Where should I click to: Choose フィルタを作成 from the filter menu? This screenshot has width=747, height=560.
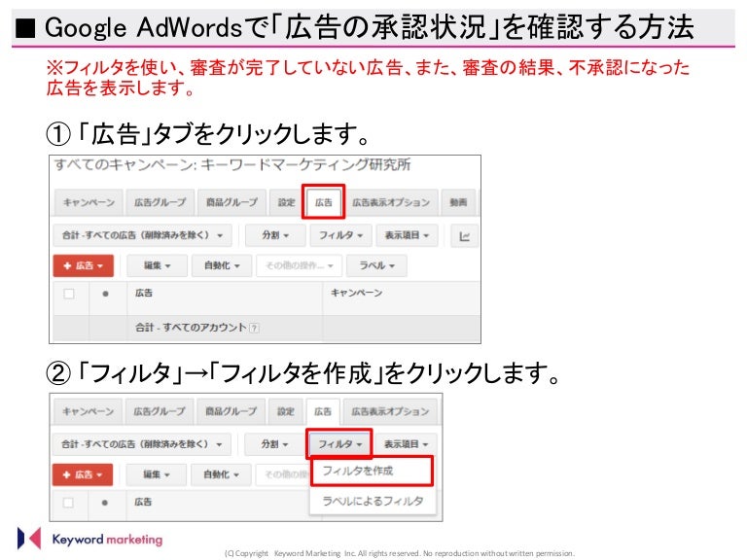(x=373, y=471)
